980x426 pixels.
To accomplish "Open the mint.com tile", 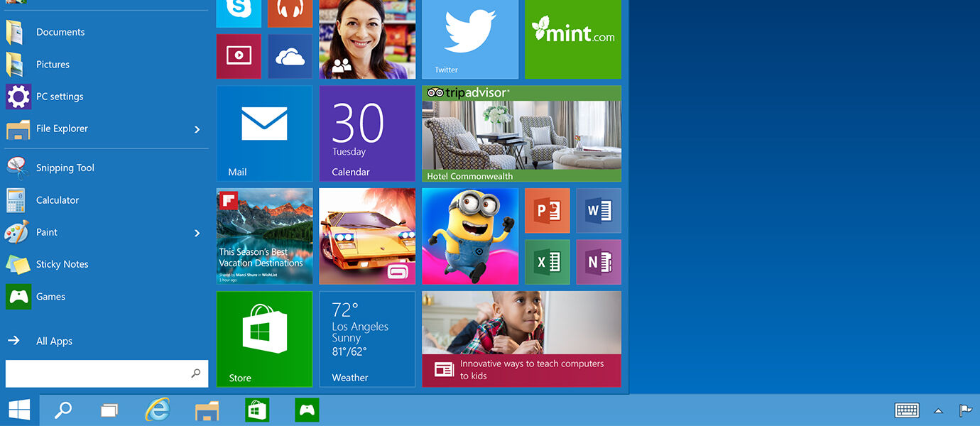I will tap(573, 39).
